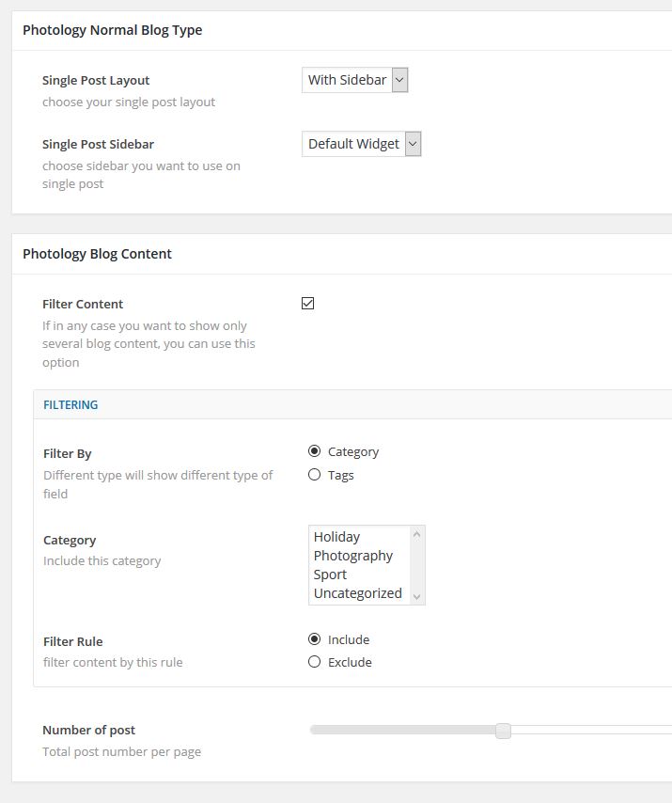Image resolution: width=672 pixels, height=803 pixels.
Task: Open the Single Post Sidebar dropdown
Action: pyautogui.click(x=361, y=144)
